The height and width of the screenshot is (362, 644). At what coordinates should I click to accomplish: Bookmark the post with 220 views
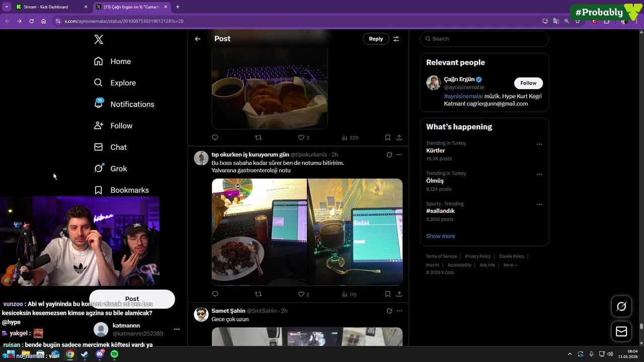click(387, 137)
